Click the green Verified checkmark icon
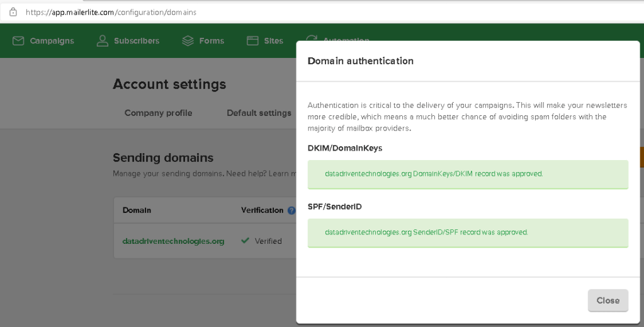Viewport: 644px width, 327px height. [x=245, y=241]
